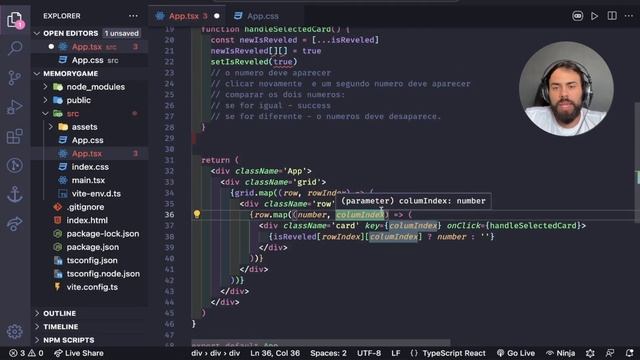Viewport: 640px width, 360px height.
Task: Open the Explorer view in activity bar
Action: click(x=15, y=19)
